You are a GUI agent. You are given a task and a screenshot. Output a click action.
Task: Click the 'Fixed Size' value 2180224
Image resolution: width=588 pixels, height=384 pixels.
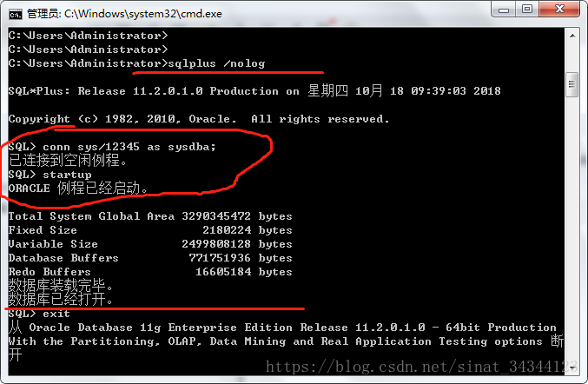point(227,230)
